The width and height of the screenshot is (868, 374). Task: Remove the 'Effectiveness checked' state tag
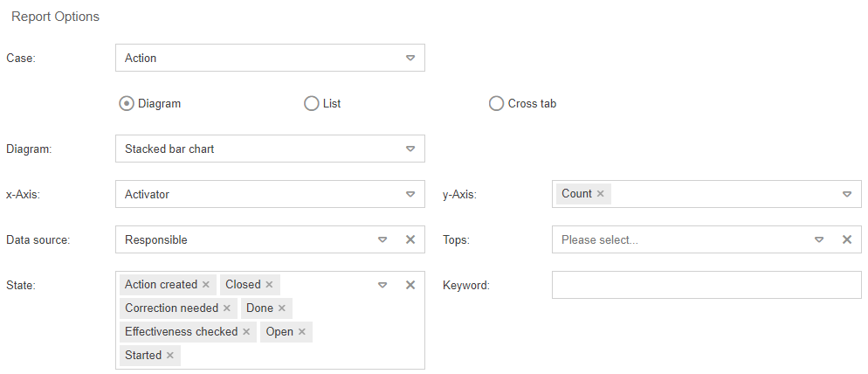click(x=246, y=332)
